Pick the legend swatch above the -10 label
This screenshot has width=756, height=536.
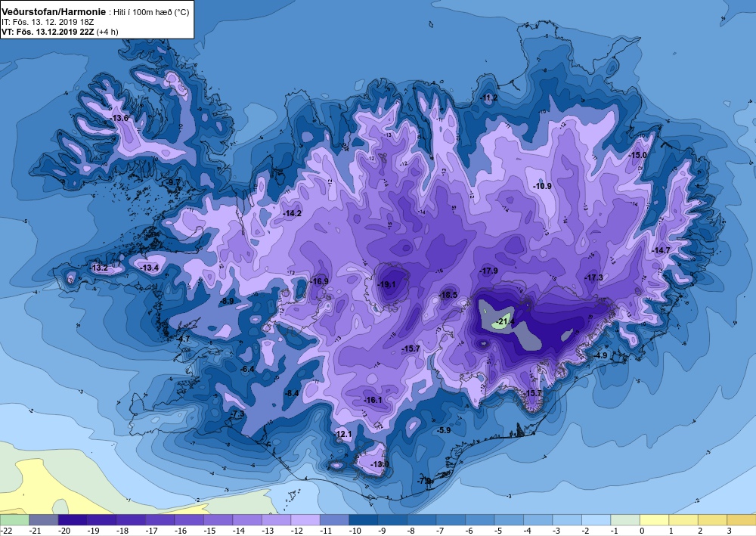364,520
